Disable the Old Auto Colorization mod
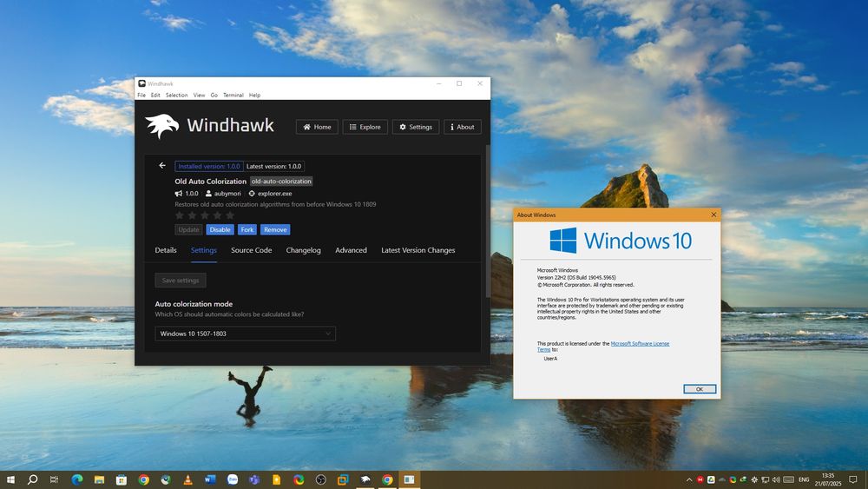 click(x=220, y=229)
